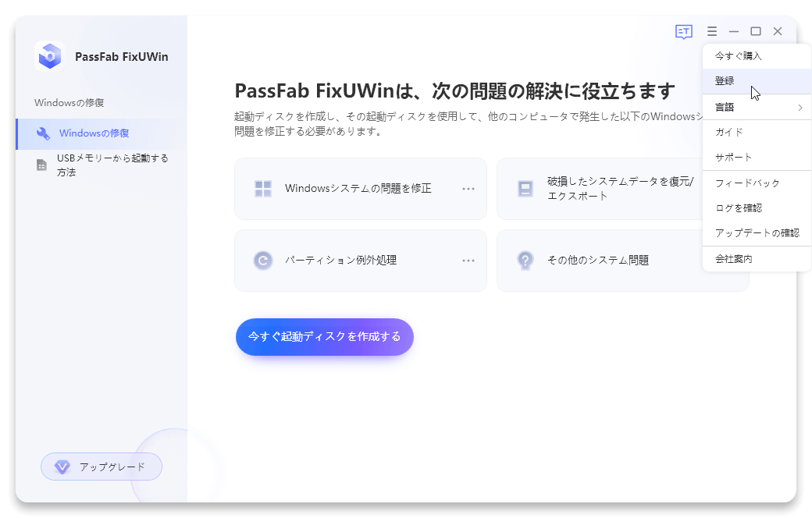The image size is (812, 518).
Task: Click 今すぐ起動ディスクを作成する button
Action: pyautogui.click(x=325, y=337)
